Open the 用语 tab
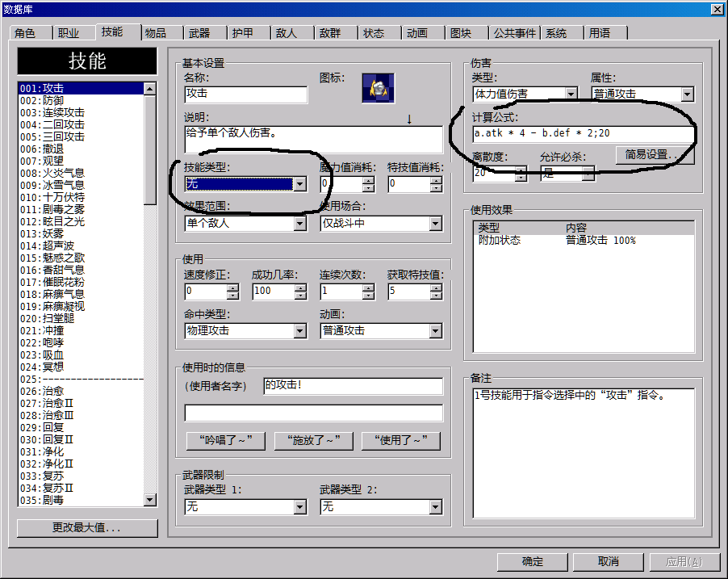The height and width of the screenshot is (579, 728). (x=605, y=33)
